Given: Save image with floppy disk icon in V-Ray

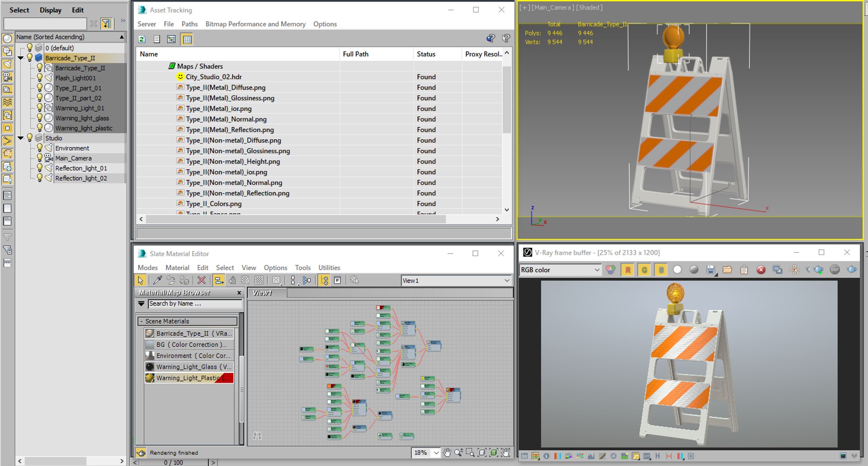Looking at the screenshot, I should [x=711, y=270].
